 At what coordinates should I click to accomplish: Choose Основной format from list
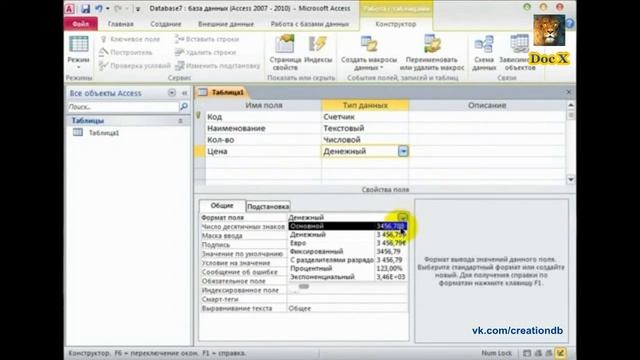coord(348,226)
